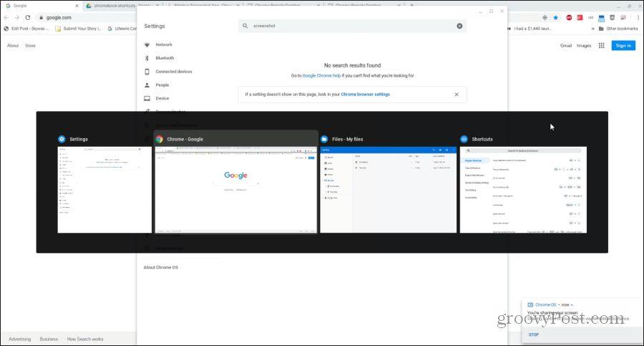
Task: Select Chrome - Google window preview
Action: click(x=235, y=183)
